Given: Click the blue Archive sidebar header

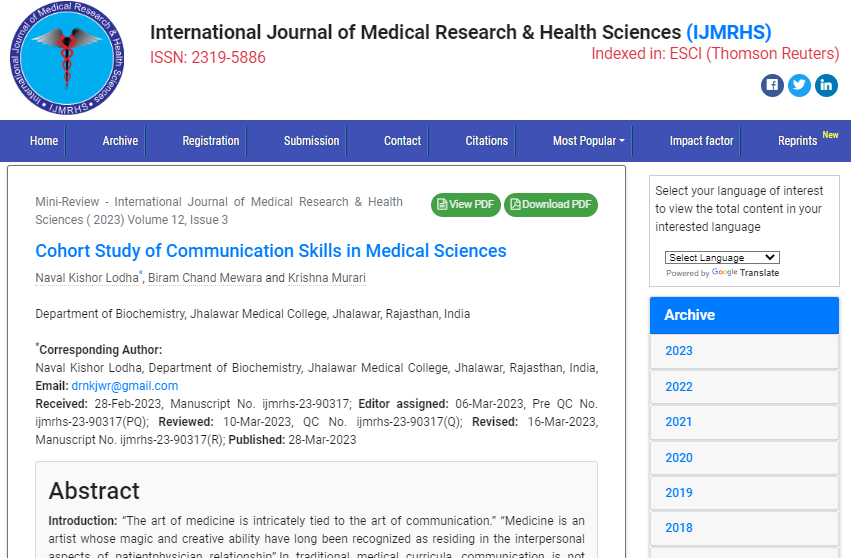Looking at the screenshot, I should point(744,315).
